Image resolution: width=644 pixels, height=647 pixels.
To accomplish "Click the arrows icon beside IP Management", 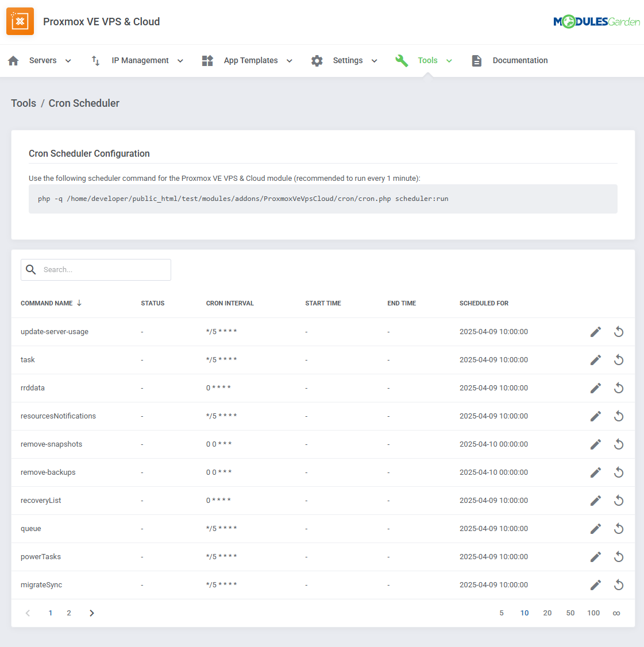I will point(95,61).
